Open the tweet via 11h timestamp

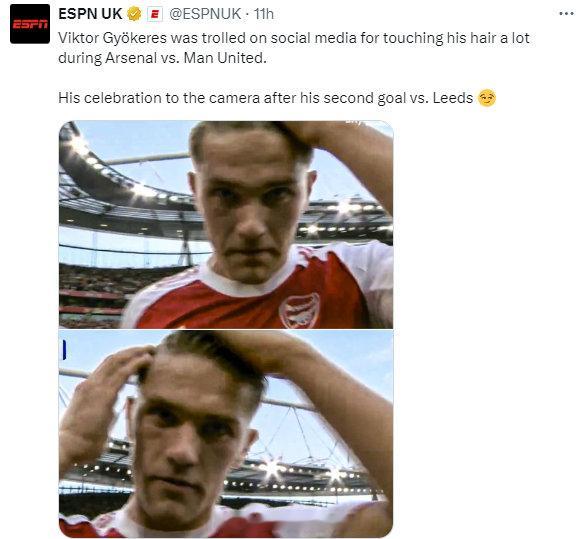click(264, 14)
